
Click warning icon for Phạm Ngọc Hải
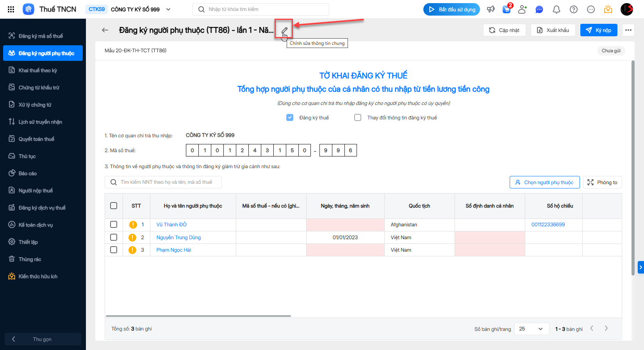point(132,250)
